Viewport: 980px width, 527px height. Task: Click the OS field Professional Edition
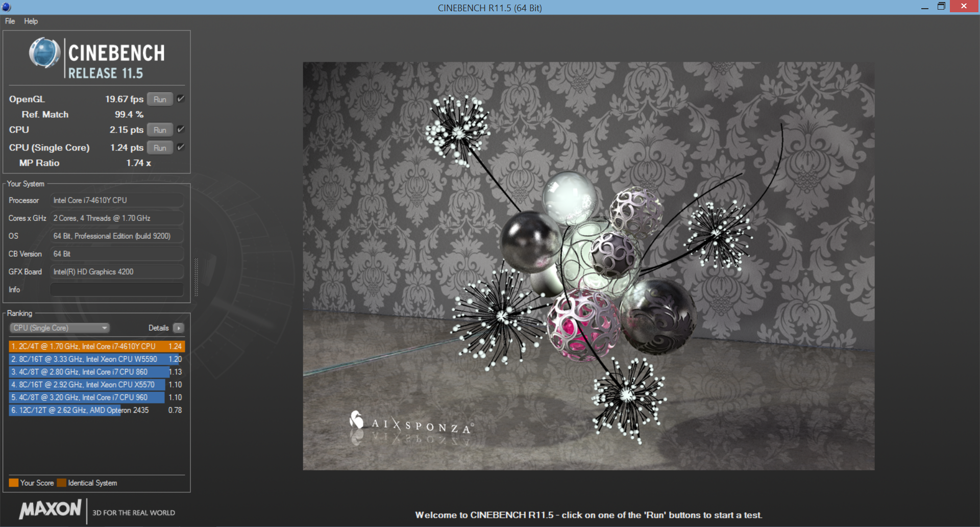coord(117,236)
